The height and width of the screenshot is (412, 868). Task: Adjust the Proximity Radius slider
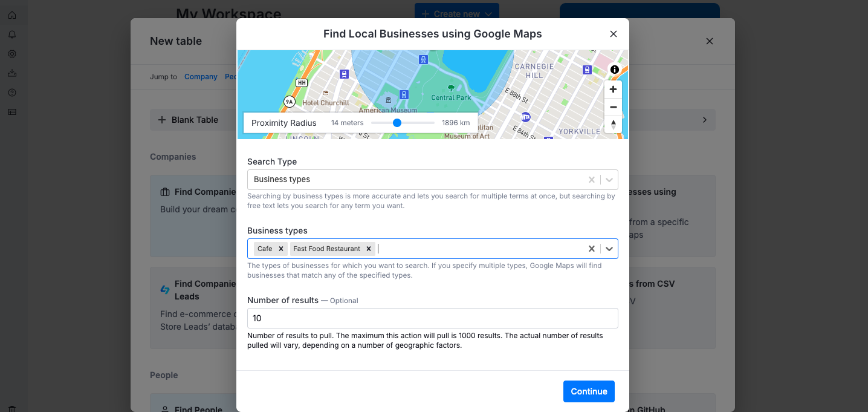(x=397, y=123)
